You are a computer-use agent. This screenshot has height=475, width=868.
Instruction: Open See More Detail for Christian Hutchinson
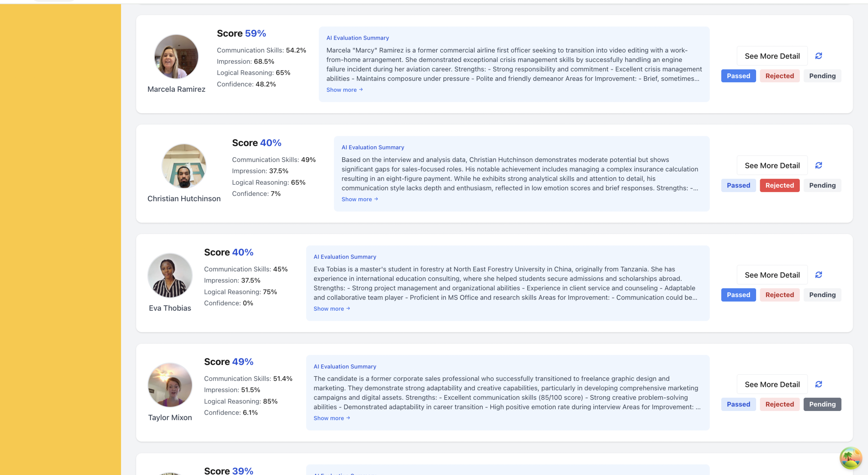pos(772,166)
